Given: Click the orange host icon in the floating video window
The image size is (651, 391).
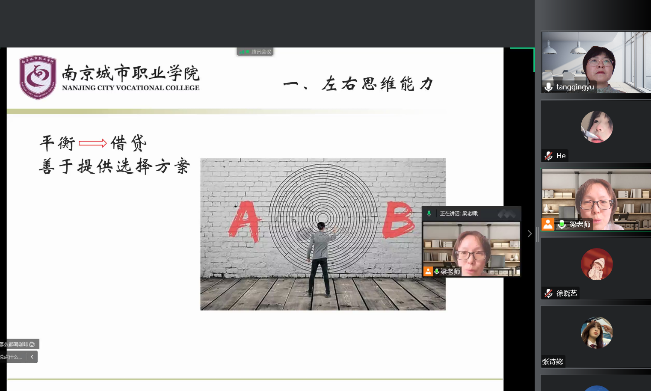Looking at the screenshot, I should [x=428, y=271].
